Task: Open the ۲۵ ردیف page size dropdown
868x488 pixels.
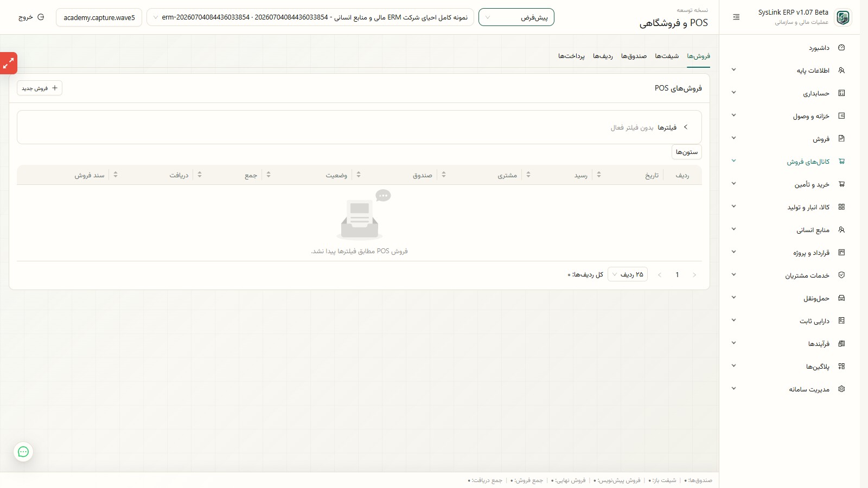Action: (x=628, y=275)
